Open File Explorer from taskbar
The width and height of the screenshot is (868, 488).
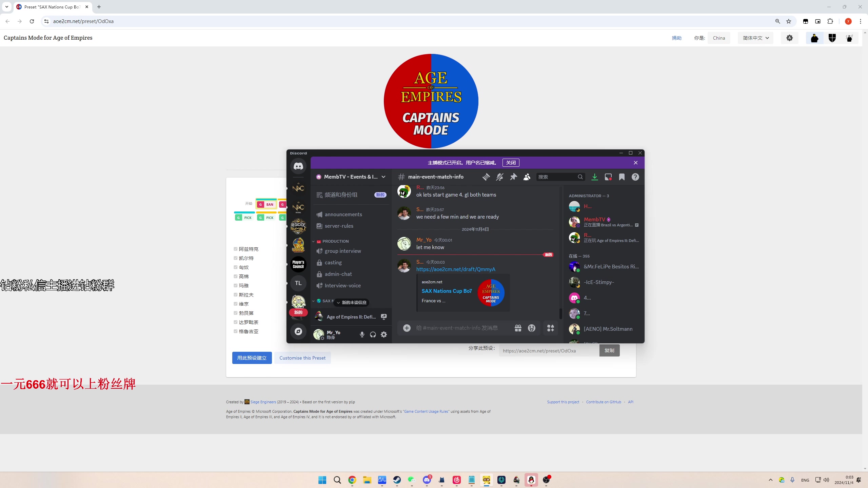[x=367, y=480]
